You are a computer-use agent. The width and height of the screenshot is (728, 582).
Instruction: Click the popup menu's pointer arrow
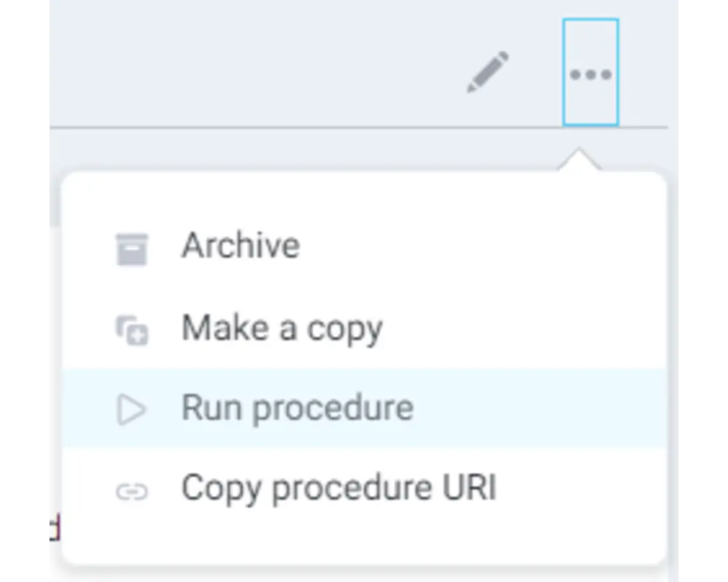(x=579, y=160)
